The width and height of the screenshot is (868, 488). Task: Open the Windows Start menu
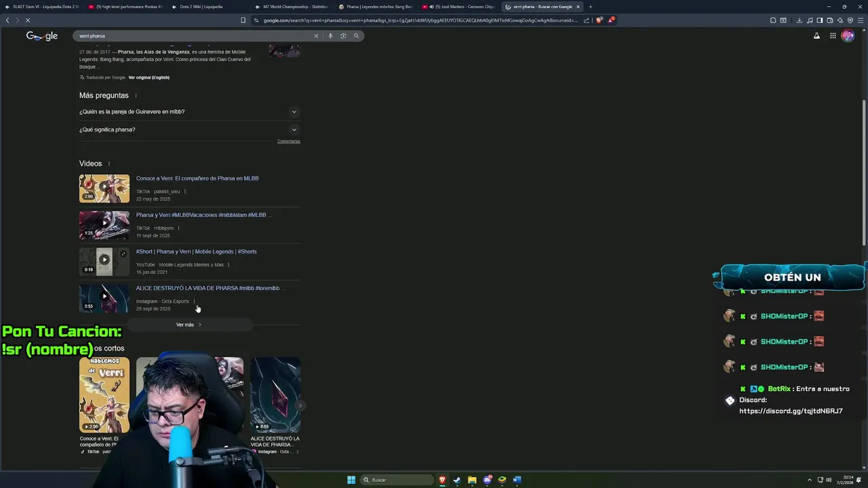coord(351,480)
